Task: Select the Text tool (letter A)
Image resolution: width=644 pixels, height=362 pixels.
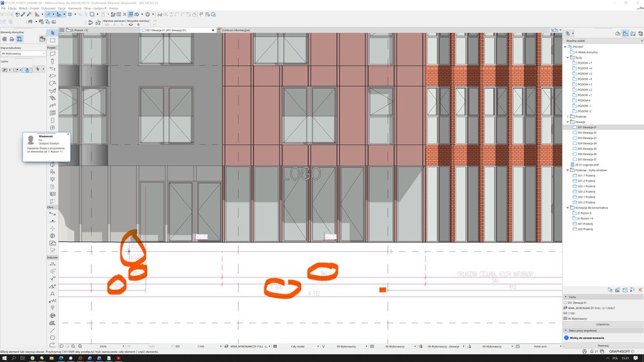Action: tap(52, 294)
